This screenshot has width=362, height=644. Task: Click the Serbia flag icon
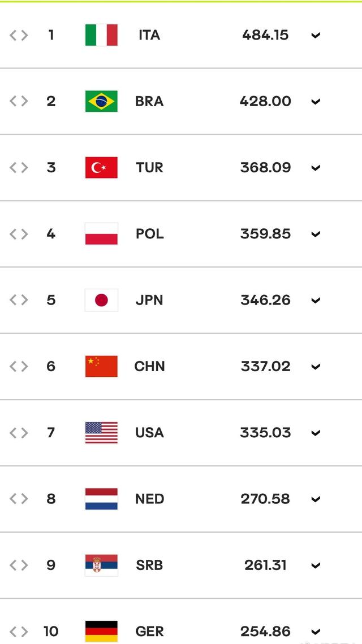point(101,565)
